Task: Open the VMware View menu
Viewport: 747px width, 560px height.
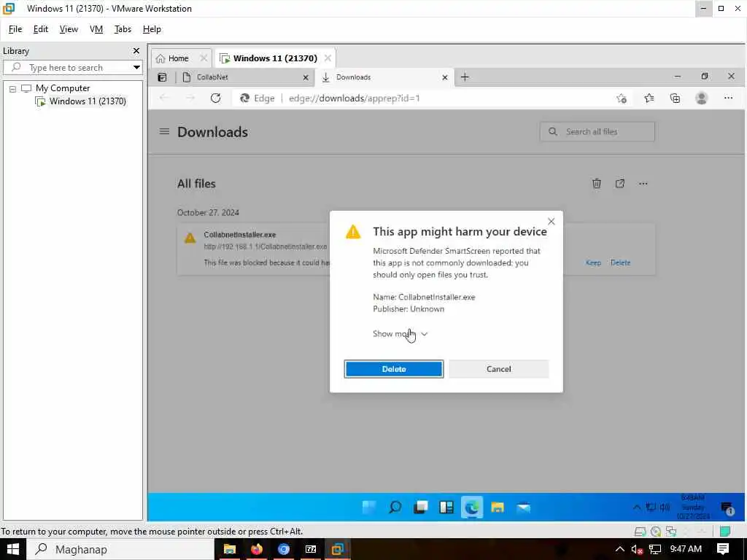Action: click(x=69, y=29)
